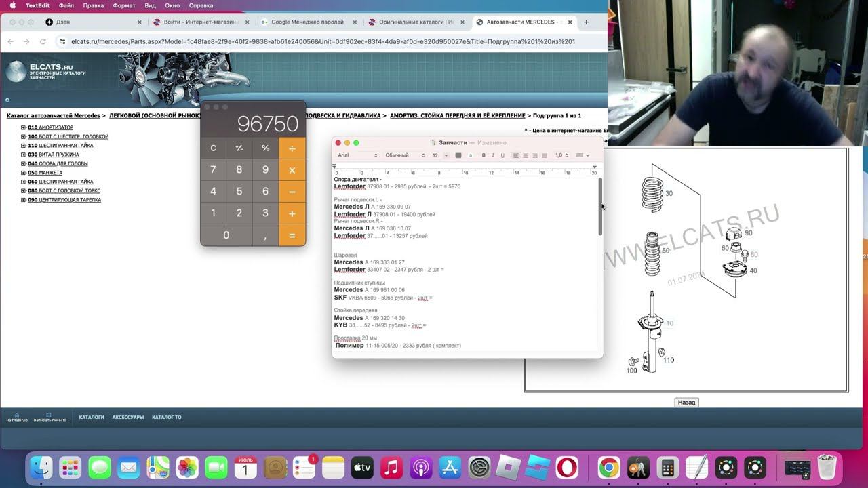The width and height of the screenshot is (868, 488).
Task: Open the 040 ОПОРА ДЛЯ ГОЛОВЫ link
Action: point(58,163)
